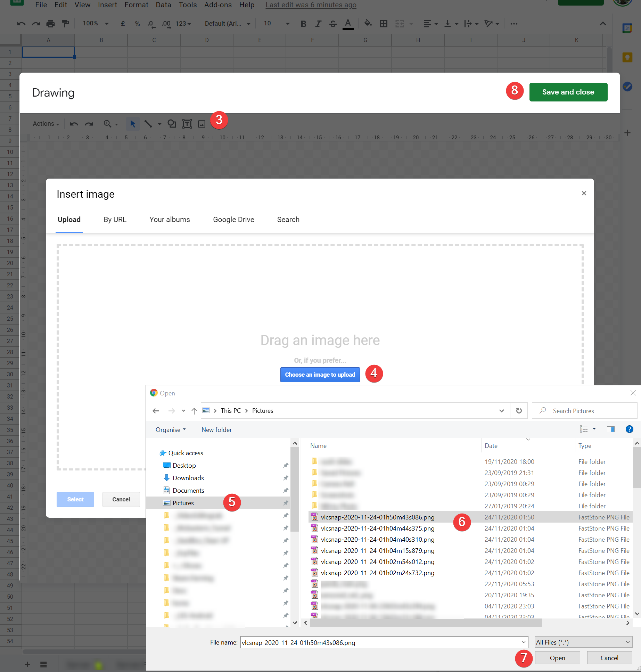Image resolution: width=641 pixels, height=672 pixels.
Task: Open the text colour picker in Sheets
Action: coord(348,24)
